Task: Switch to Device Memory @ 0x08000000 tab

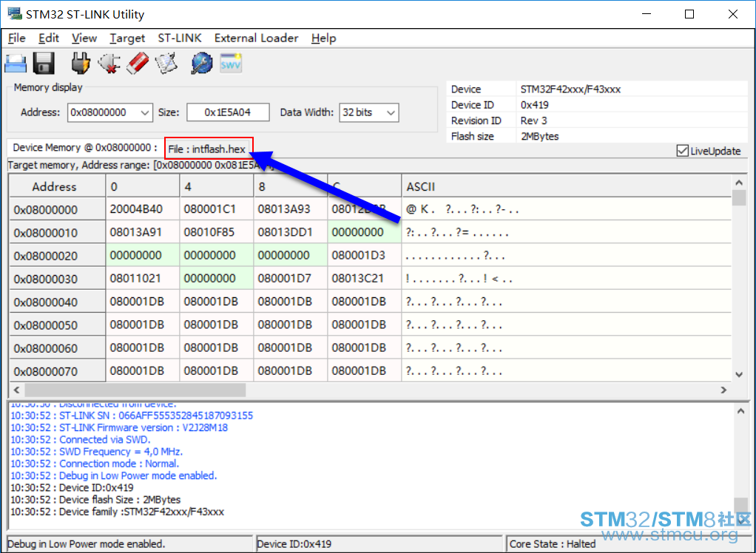Action: 85,147
